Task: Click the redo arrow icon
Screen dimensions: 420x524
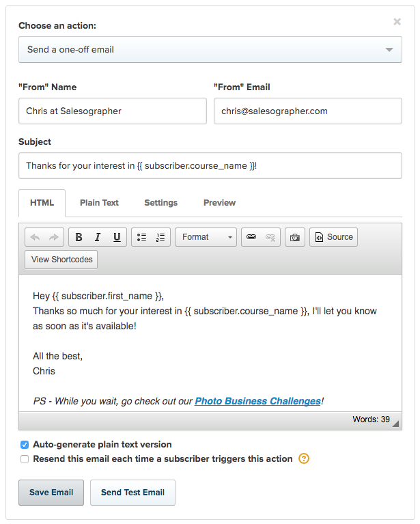Action: 54,237
